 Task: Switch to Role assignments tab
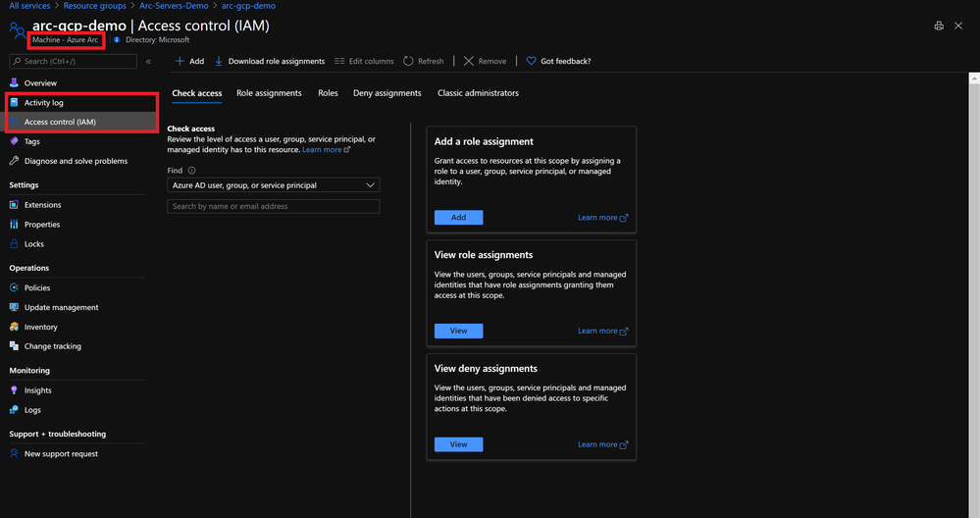point(269,93)
